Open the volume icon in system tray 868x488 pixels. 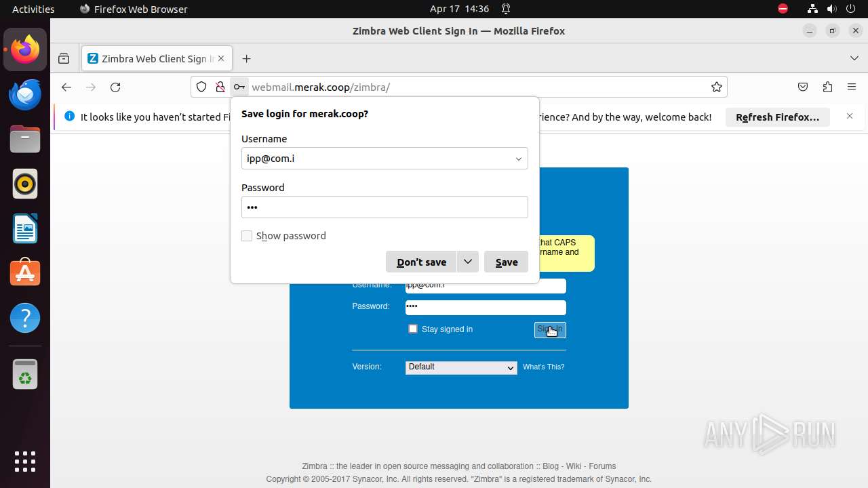pyautogui.click(x=832, y=9)
